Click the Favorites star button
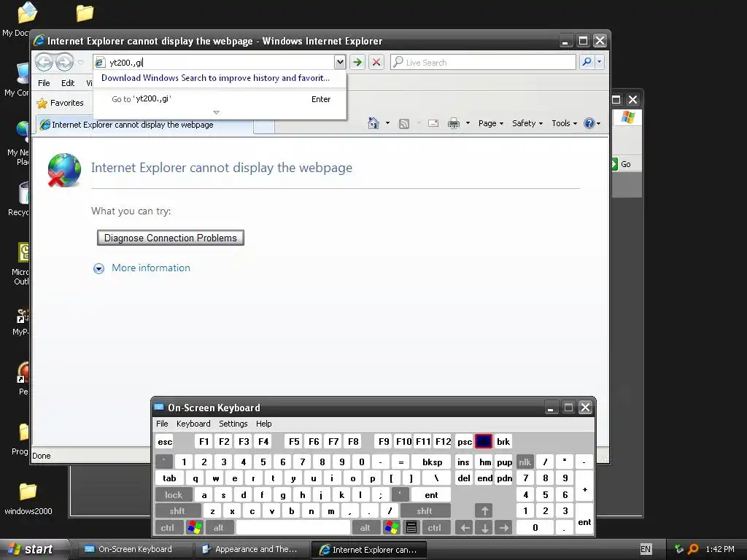 (x=61, y=103)
